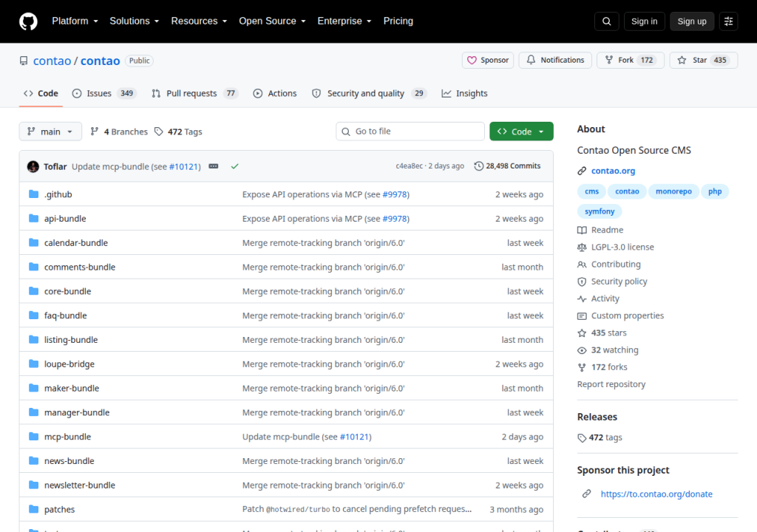Switch to the Pull requests tab
The image size is (757, 532).
[195, 94]
